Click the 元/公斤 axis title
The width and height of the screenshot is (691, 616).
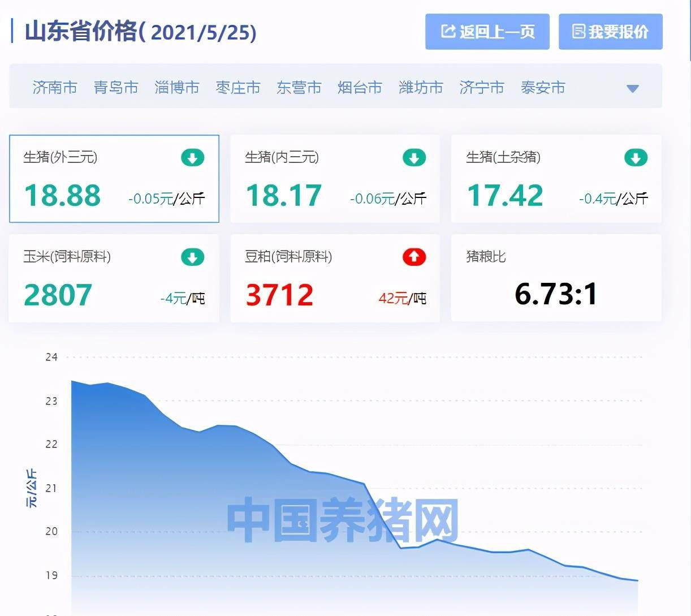point(32,488)
